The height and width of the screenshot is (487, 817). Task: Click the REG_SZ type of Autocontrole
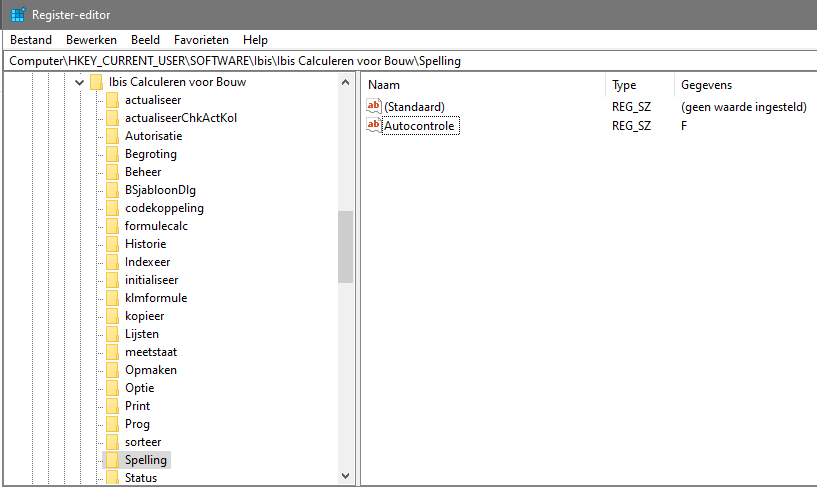[x=632, y=126]
